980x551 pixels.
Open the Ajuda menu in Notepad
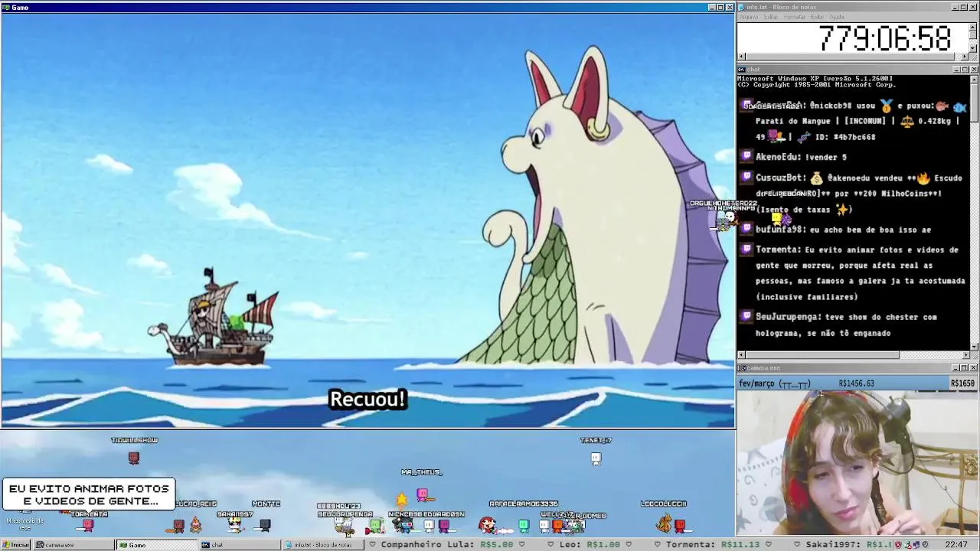(x=837, y=17)
